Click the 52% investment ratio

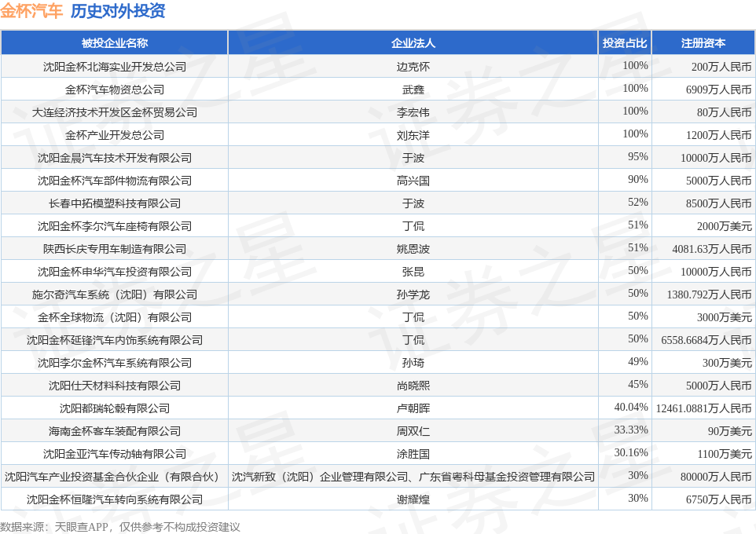coord(638,202)
